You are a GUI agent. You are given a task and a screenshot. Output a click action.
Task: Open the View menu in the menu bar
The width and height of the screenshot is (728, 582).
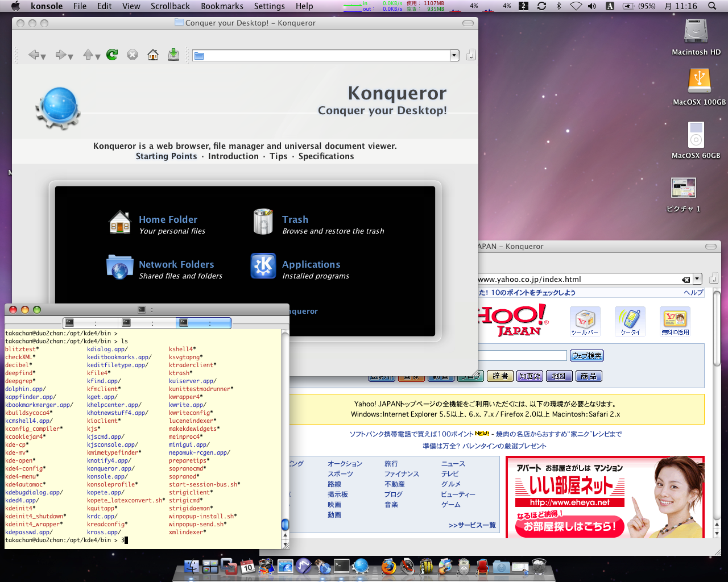(x=131, y=6)
